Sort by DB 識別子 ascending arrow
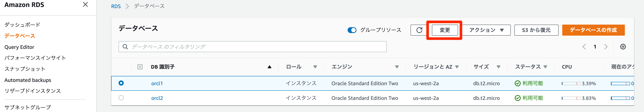The width and height of the screenshot is (644, 112). (x=269, y=67)
